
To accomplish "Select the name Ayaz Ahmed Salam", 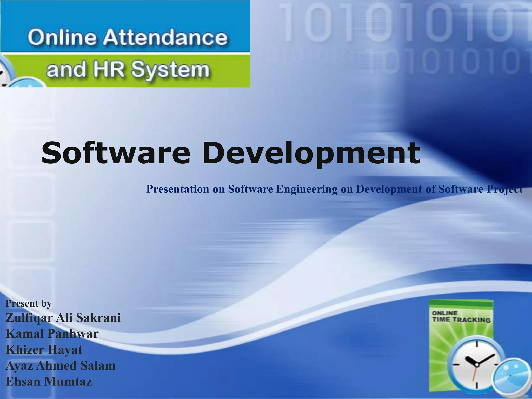I will tap(60, 365).
